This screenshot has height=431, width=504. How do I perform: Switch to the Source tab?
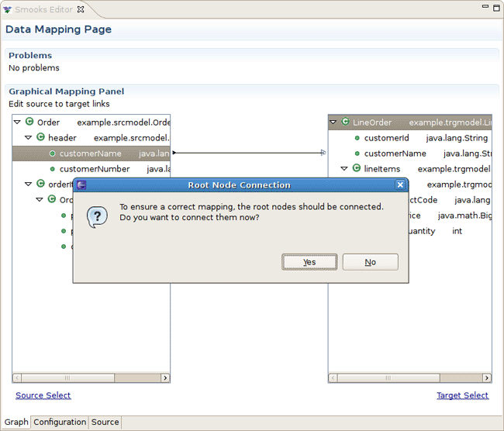point(105,422)
